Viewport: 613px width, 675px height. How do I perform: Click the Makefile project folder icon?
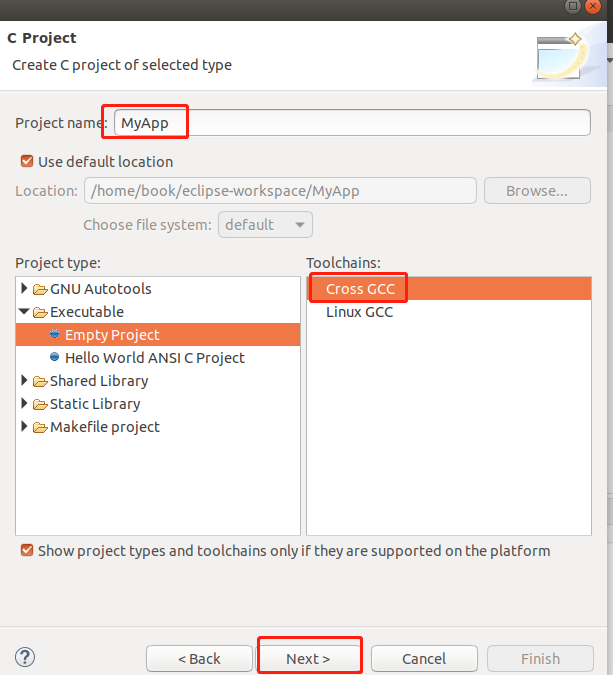40,427
